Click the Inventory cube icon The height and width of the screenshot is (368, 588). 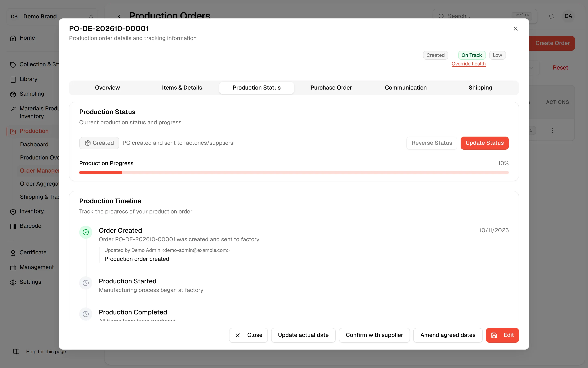(x=13, y=212)
